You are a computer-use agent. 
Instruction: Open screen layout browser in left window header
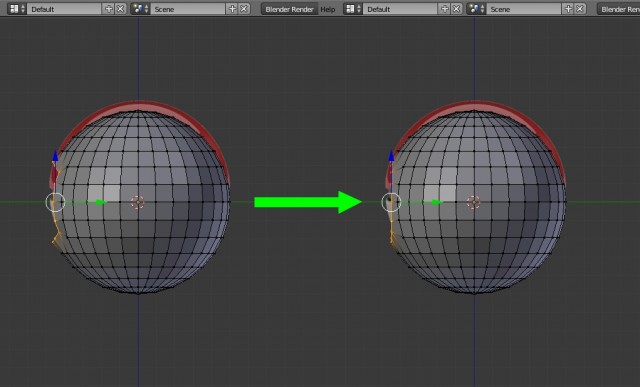click(x=17, y=9)
